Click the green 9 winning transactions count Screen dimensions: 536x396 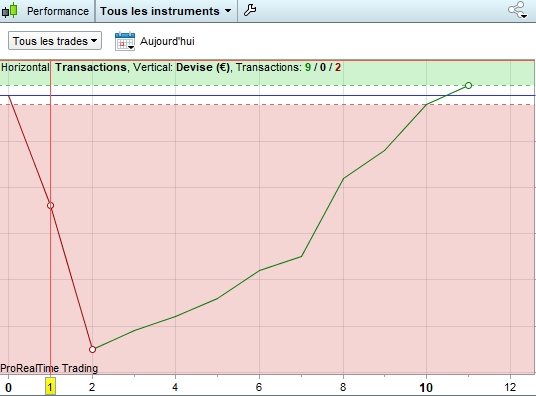pyautogui.click(x=308, y=67)
